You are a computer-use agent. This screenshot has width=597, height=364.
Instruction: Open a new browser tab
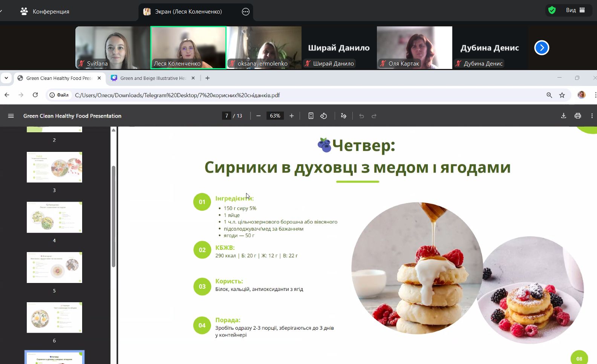207,78
